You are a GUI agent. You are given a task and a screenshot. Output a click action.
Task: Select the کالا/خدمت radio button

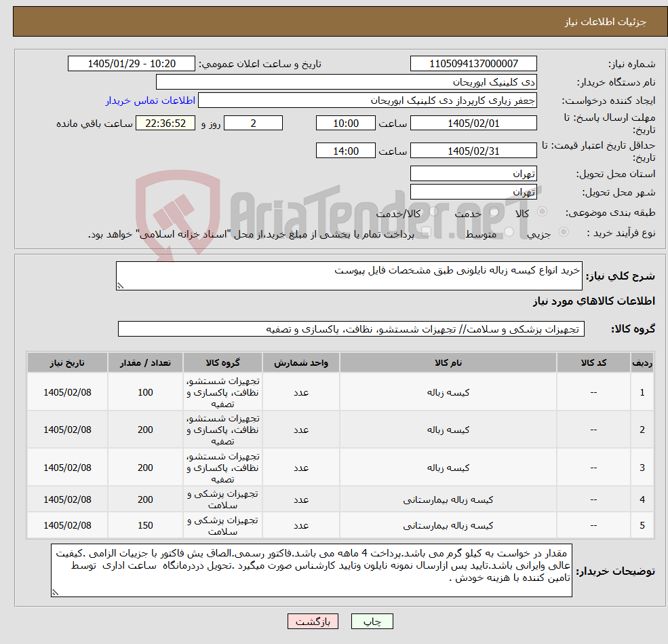point(433,212)
